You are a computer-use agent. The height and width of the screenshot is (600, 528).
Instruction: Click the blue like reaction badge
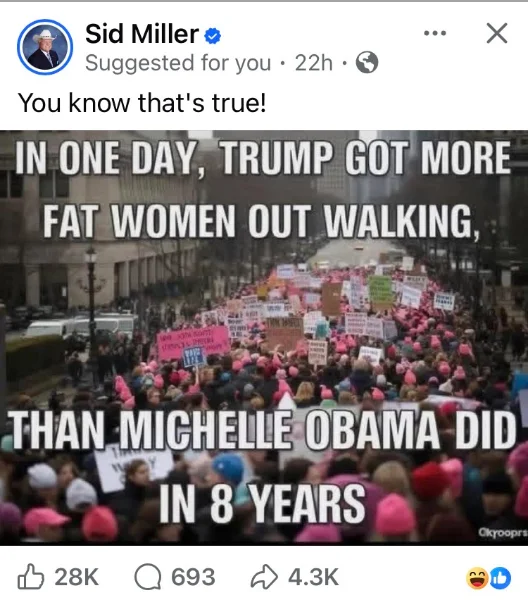(x=500, y=578)
